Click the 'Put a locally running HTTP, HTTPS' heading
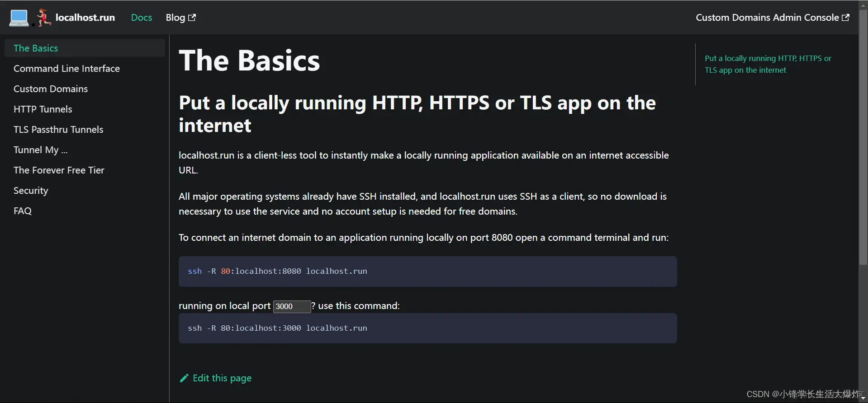This screenshot has height=403, width=868. point(417,114)
